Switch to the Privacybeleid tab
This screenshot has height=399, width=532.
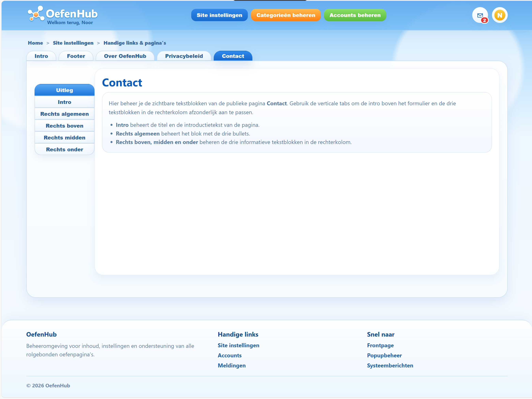click(x=184, y=56)
